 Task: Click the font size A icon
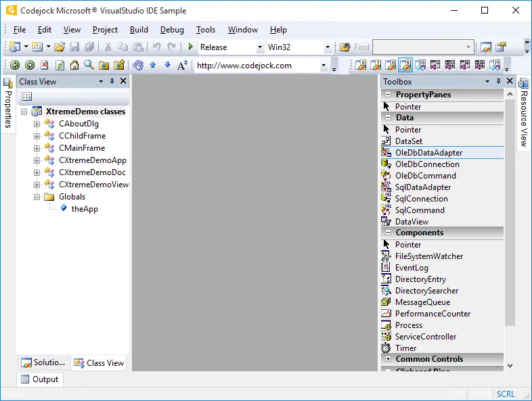(183, 65)
